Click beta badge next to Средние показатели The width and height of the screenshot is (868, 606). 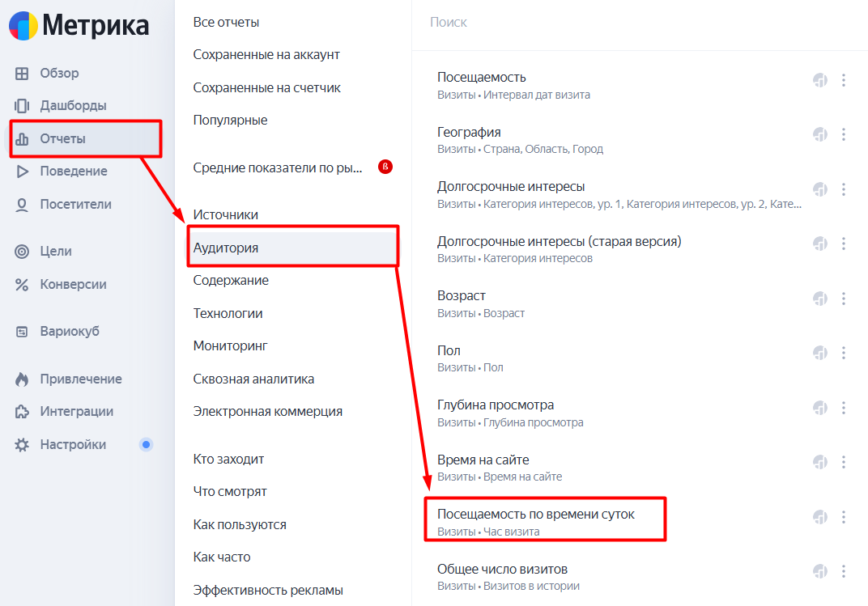(385, 167)
